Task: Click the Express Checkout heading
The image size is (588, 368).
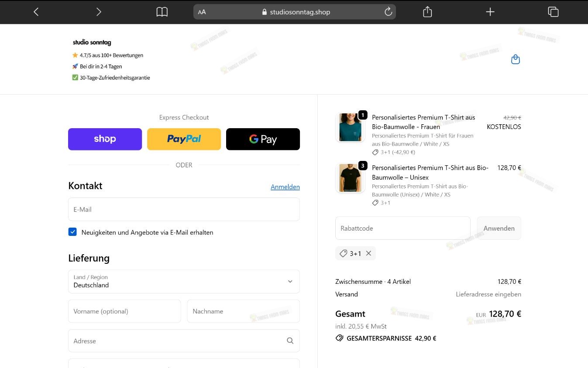Action: point(184,117)
